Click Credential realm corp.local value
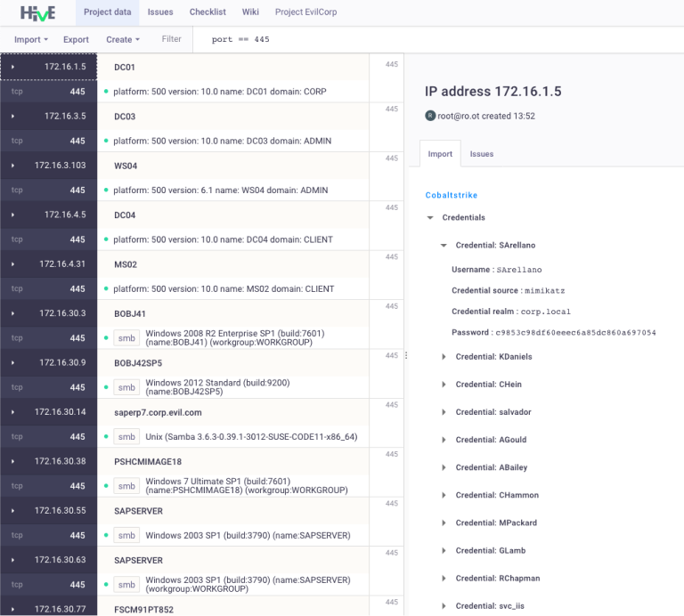The image size is (684, 616). click(x=546, y=312)
